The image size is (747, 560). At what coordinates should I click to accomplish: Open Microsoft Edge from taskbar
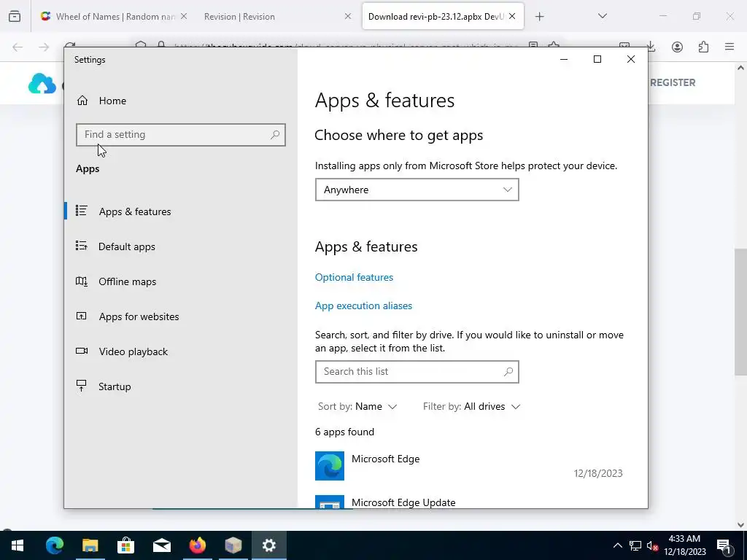54,545
